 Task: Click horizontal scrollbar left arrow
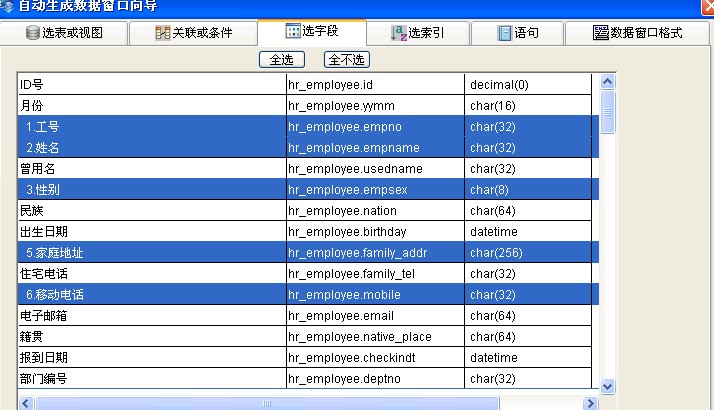26,403
